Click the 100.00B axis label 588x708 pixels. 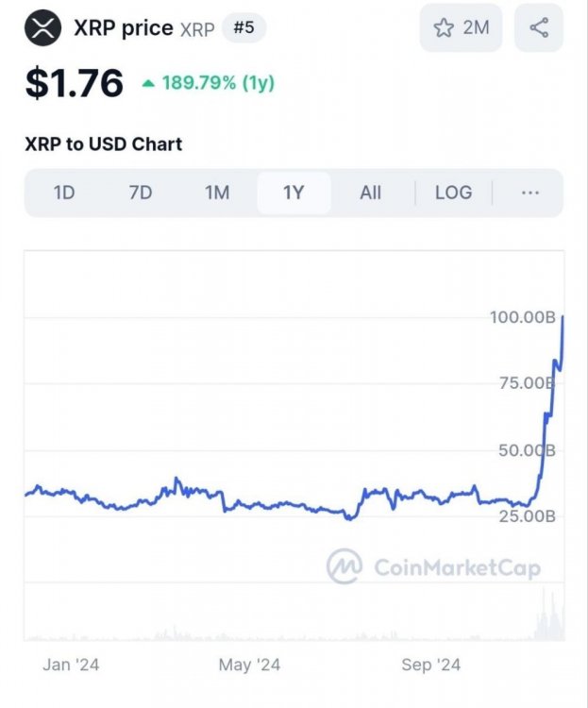(522, 317)
